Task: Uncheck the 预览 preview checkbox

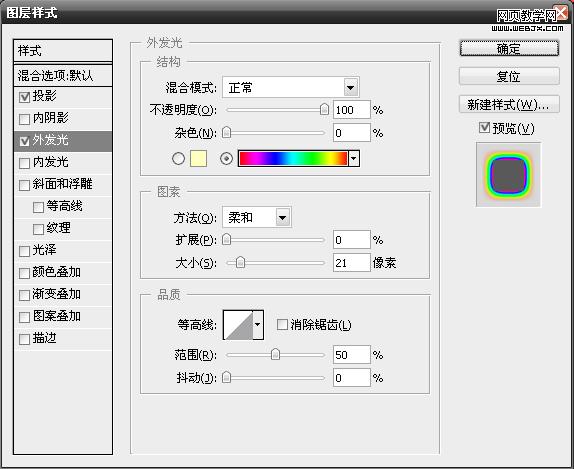Action: tap(484, 128)
